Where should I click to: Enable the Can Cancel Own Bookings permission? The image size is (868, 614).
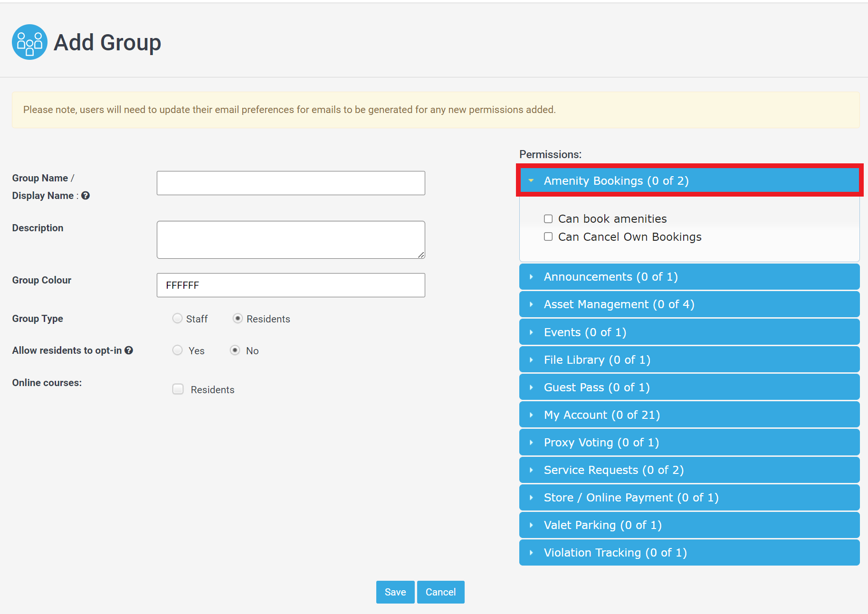(548, 236)
